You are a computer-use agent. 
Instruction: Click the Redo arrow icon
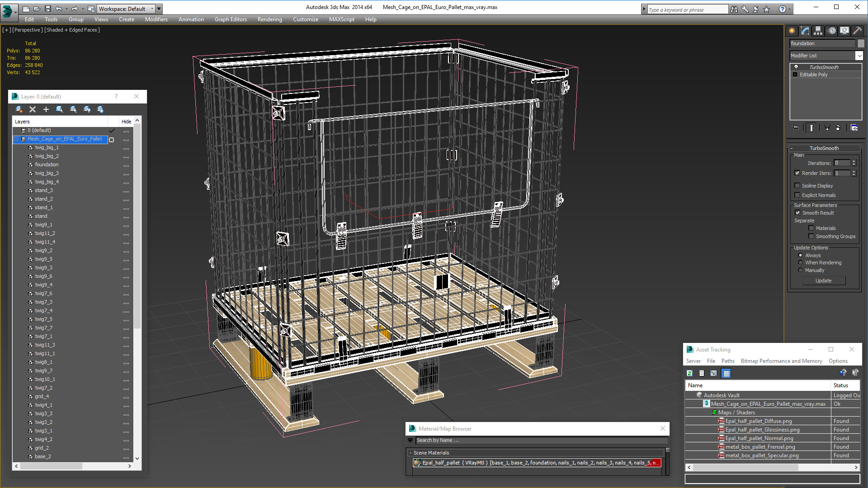tap(75, 9)
